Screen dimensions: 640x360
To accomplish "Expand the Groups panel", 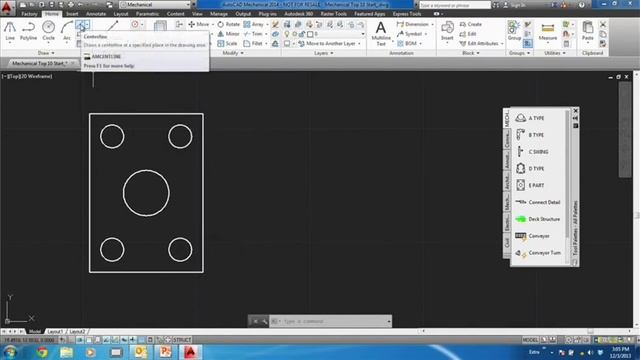I will click(519, 53).
